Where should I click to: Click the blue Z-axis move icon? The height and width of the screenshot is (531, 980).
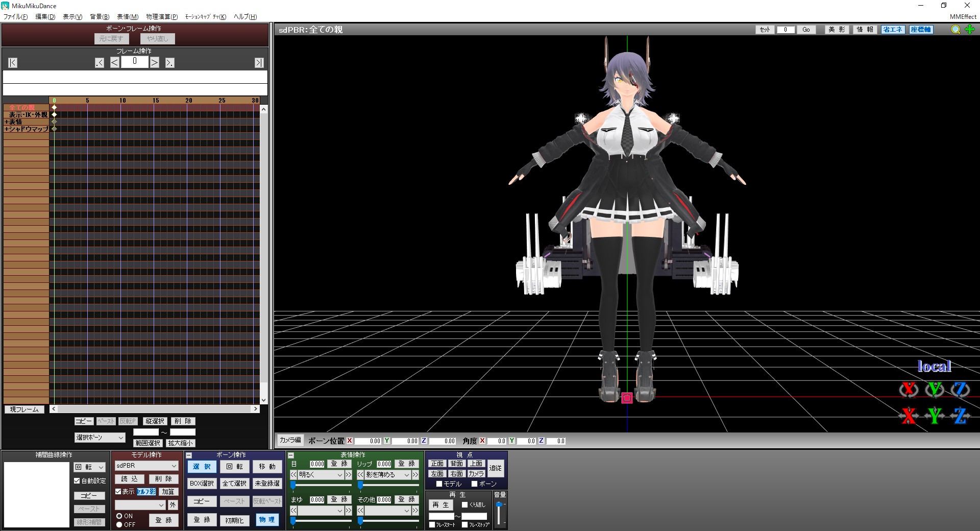pyautogui.click(x=960, y=416)
